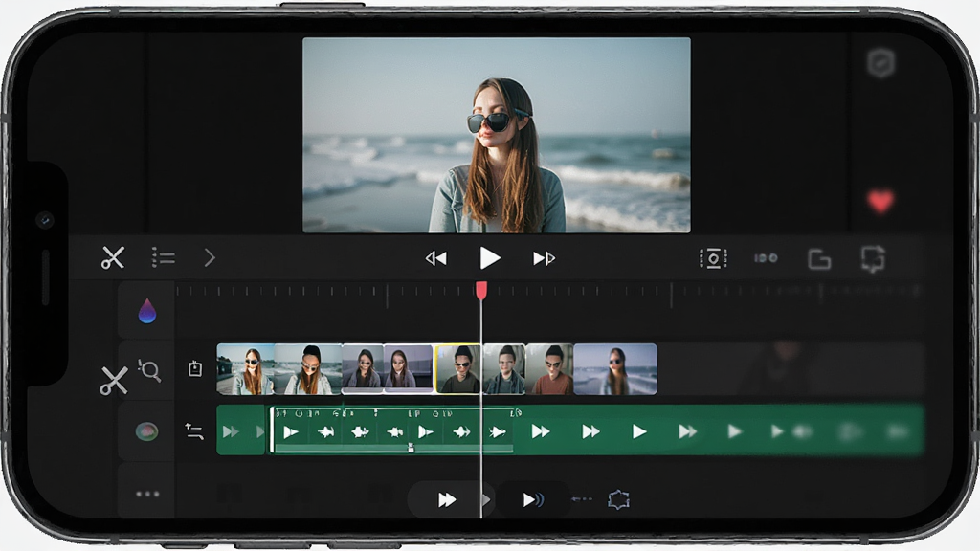
Task: Toggle the red heart favorite
Action: coord(880,201)
